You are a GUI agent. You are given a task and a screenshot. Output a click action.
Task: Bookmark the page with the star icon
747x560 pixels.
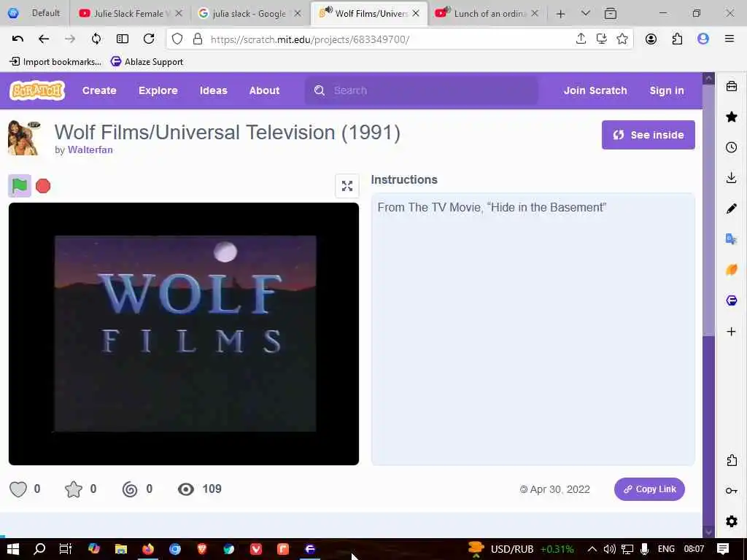pyautogui.click(x=622, y=39)
